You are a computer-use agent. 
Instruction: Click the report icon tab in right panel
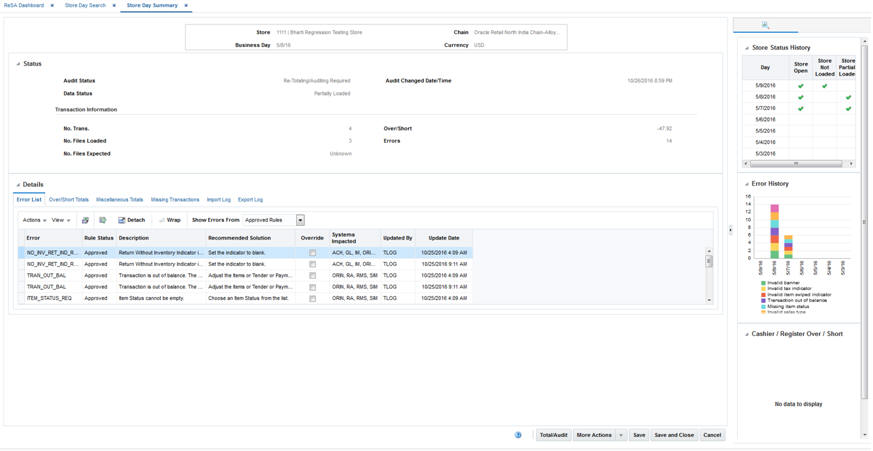[x=766, y=24]
